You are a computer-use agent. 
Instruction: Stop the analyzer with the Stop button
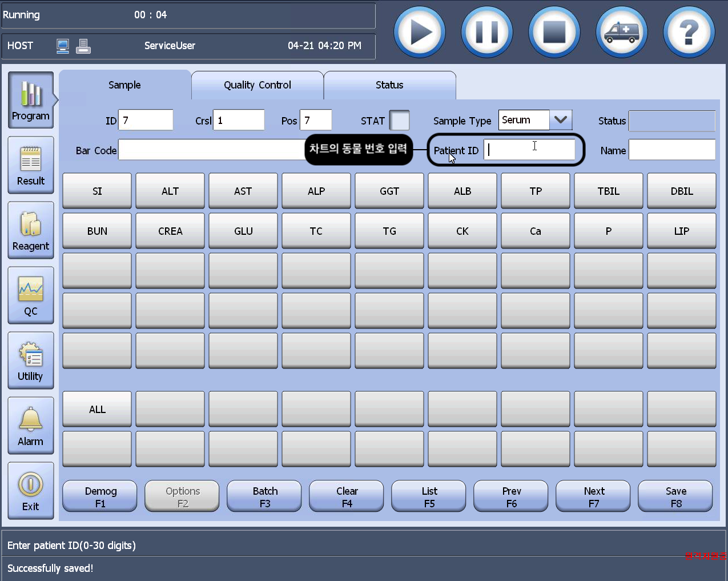click(x=554, y=32)
